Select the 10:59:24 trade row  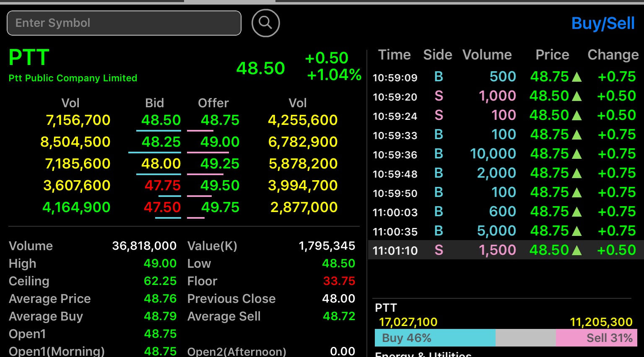[x=505, y=115]
